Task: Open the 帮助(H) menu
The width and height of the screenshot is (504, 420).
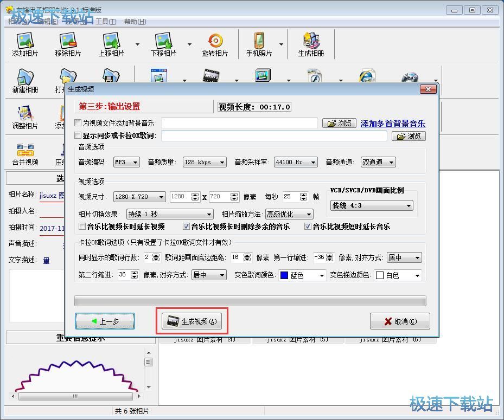Action: (x=135, y=22)
